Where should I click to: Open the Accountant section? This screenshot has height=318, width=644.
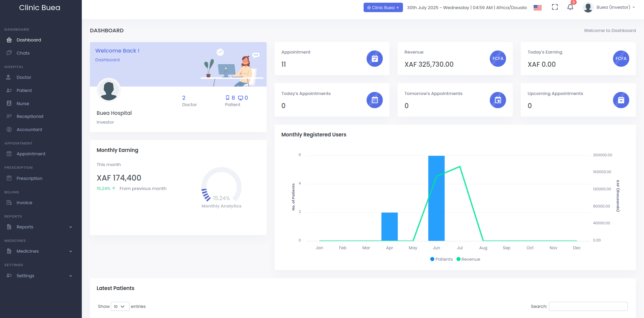point(29,129)
